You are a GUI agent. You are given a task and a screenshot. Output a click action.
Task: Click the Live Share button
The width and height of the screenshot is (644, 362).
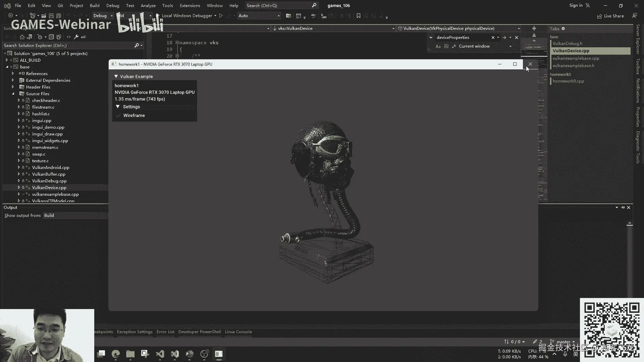pyautogui.click(x=610, y=16)
